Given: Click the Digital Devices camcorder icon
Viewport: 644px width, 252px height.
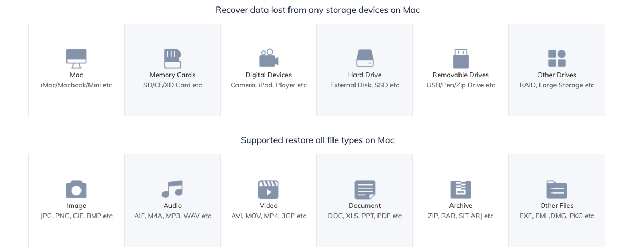Looking at the screenshot, I should (x=268, y=58).
